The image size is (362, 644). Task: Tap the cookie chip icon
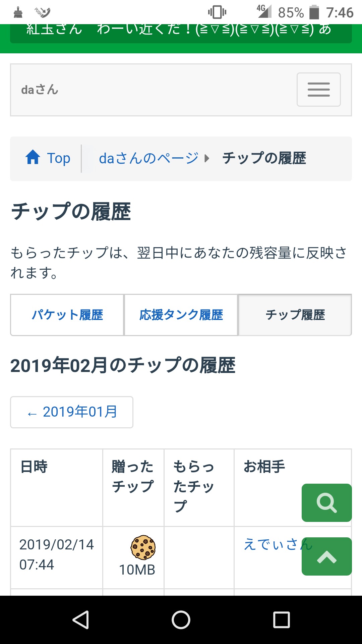coord(143,547)
